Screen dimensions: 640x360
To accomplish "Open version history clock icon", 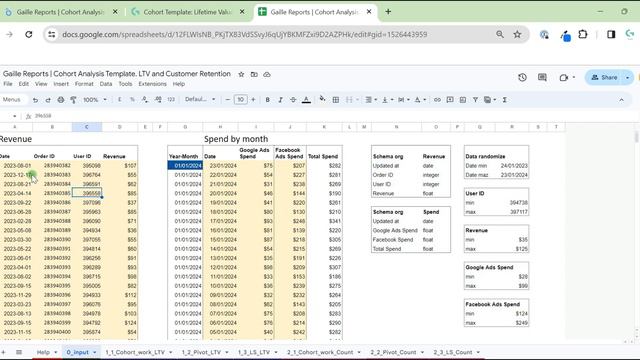I will tap(522, 77).
